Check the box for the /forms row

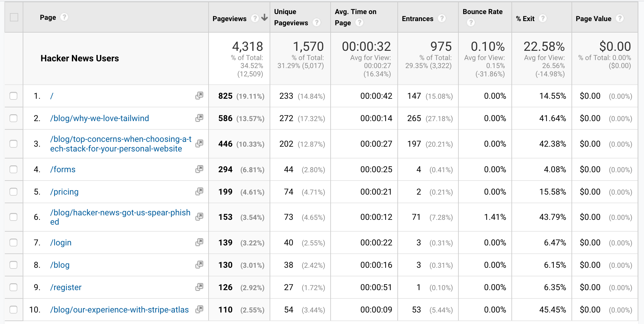pos(13,169)
